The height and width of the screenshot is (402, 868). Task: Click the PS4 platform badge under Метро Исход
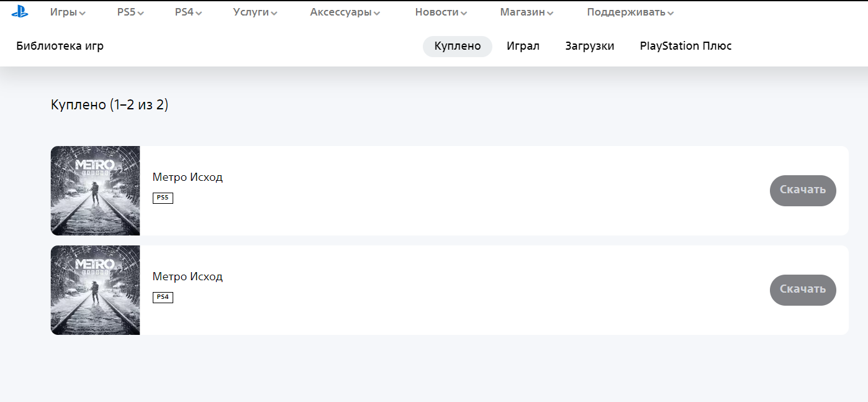click(163, 297)
